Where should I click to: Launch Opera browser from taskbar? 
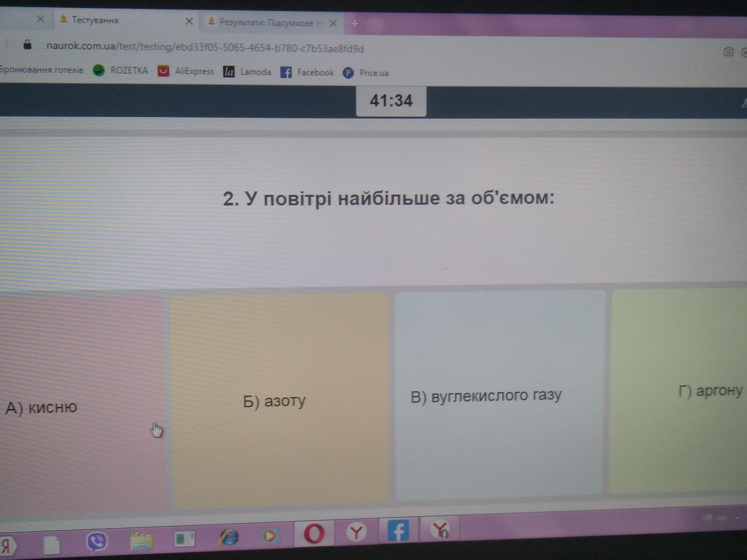click(x=314, y=533)
